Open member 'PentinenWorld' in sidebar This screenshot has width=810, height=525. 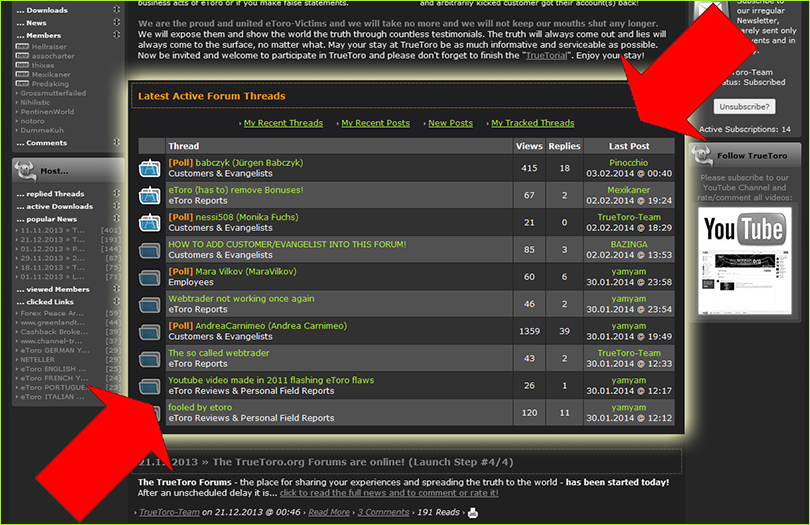point(48,112)
